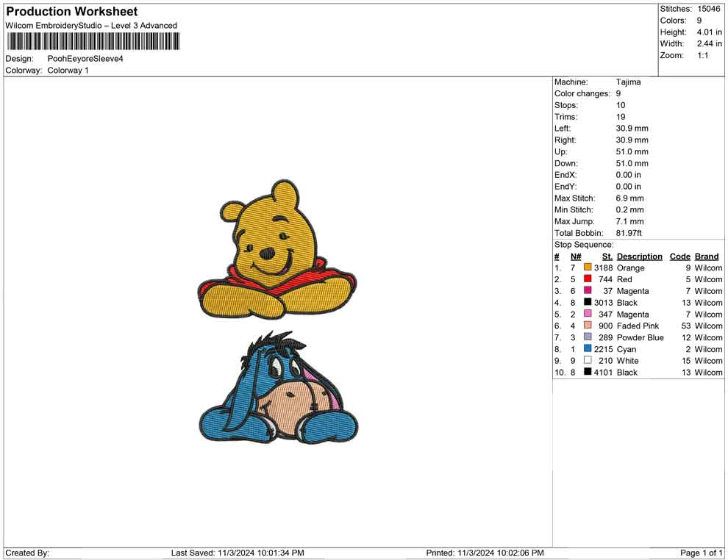Click the Zoom value 1:1

tap(702, 55)
